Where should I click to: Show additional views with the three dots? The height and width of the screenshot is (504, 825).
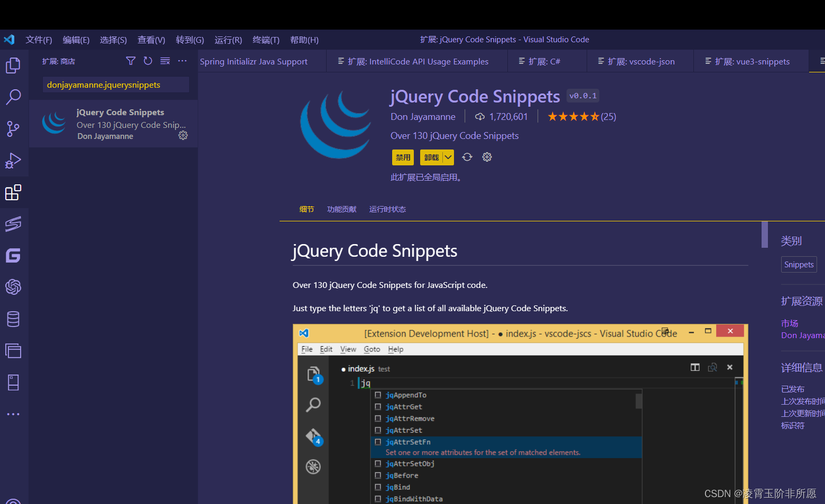pyautogui.click(x=13, y=414)
